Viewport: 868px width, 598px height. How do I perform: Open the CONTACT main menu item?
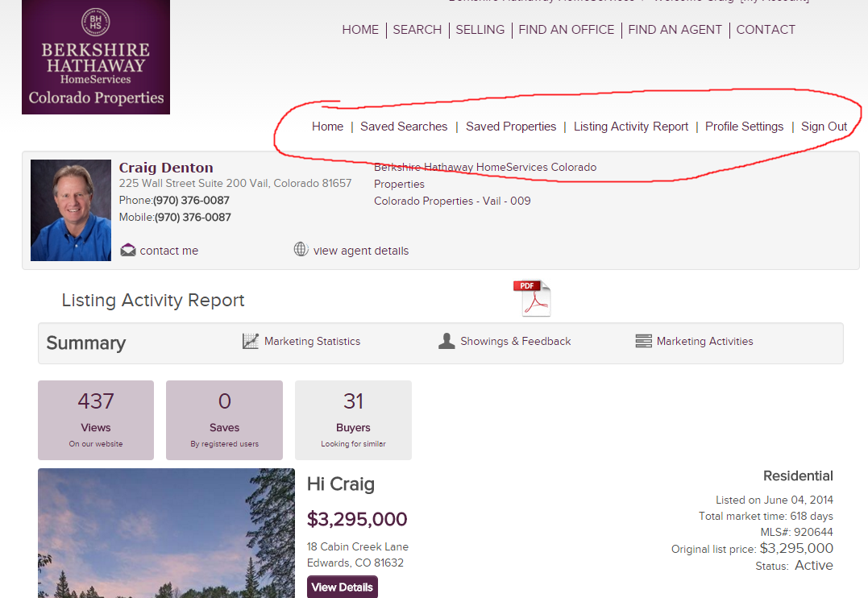766,30
